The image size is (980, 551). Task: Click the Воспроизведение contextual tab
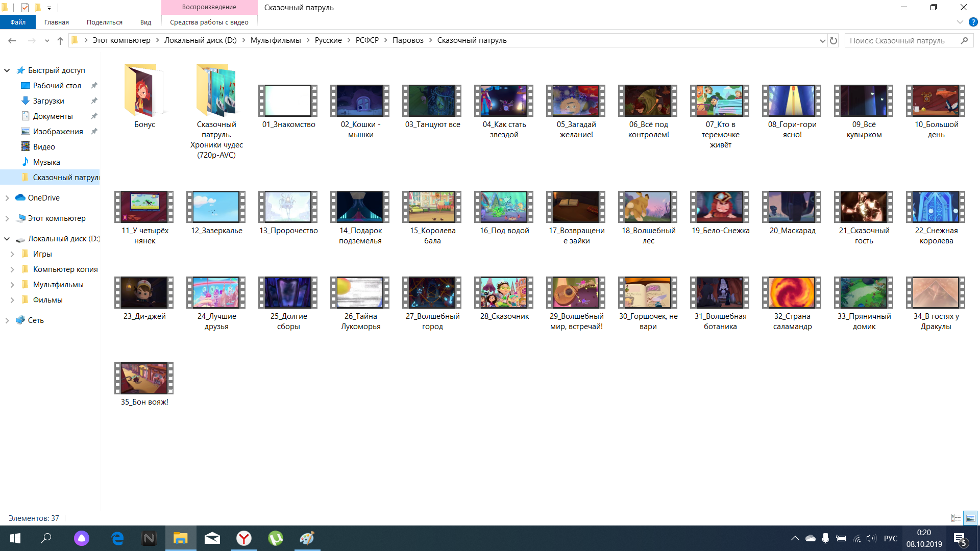coord(209,7)
